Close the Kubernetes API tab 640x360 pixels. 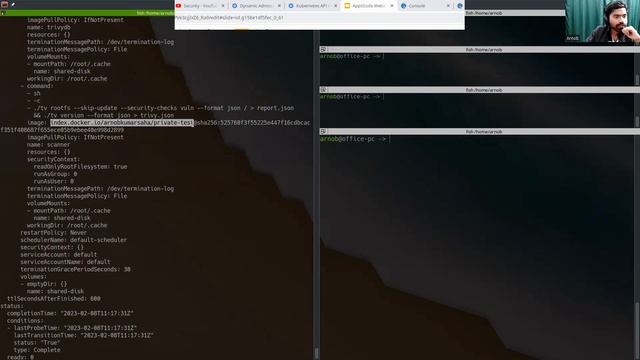336,6
